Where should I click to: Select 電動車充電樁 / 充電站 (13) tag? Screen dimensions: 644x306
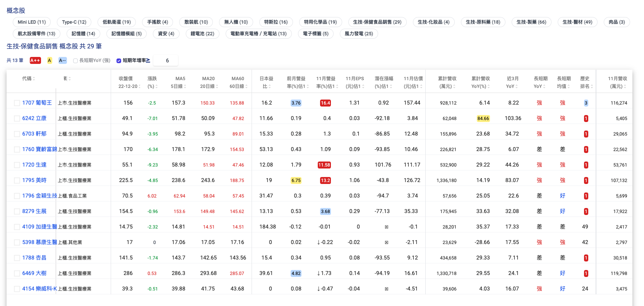(x=259, y=34)
